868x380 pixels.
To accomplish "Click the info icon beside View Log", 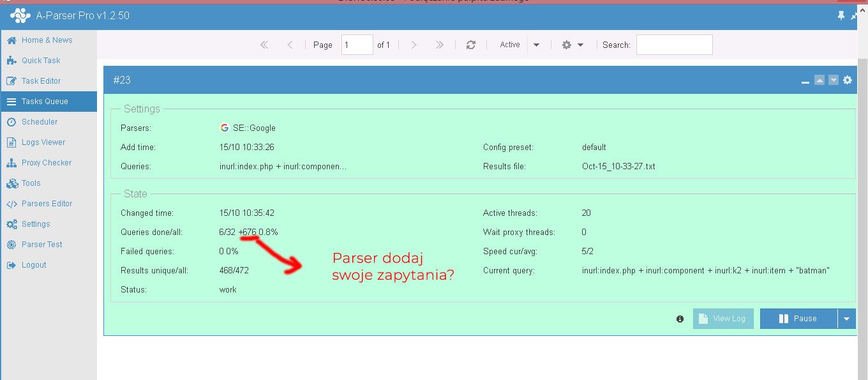I will click(x=680, y=319).
